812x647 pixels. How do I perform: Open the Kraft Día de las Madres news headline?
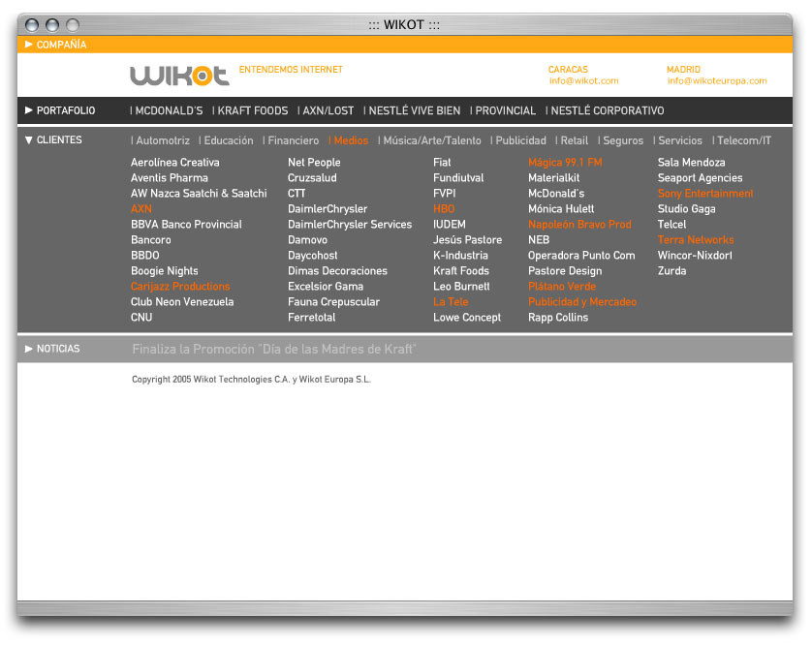click(x=274, y=350)
